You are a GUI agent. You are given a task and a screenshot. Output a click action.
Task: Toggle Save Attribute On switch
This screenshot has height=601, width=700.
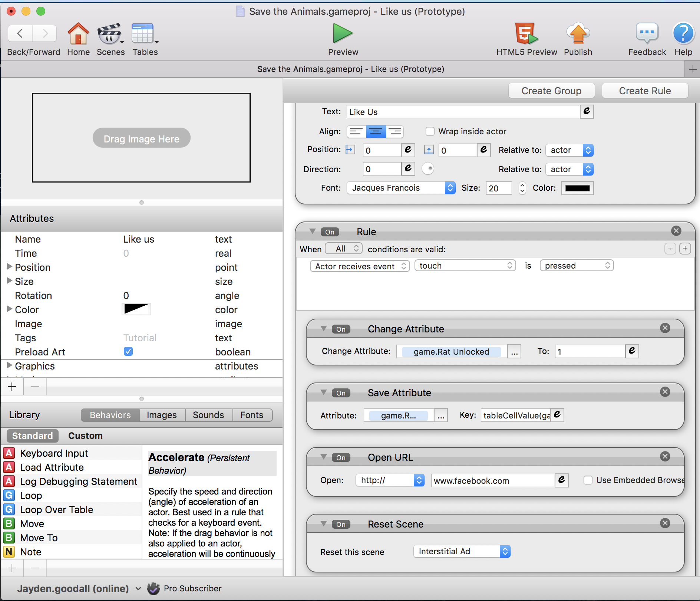click(x=341, y=393)
